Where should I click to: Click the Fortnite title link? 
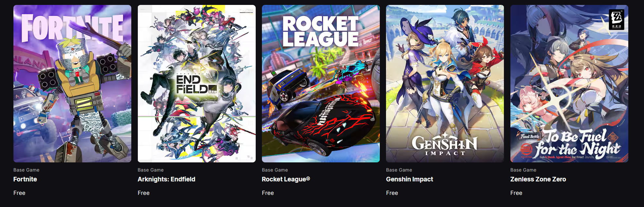point(25,179)
